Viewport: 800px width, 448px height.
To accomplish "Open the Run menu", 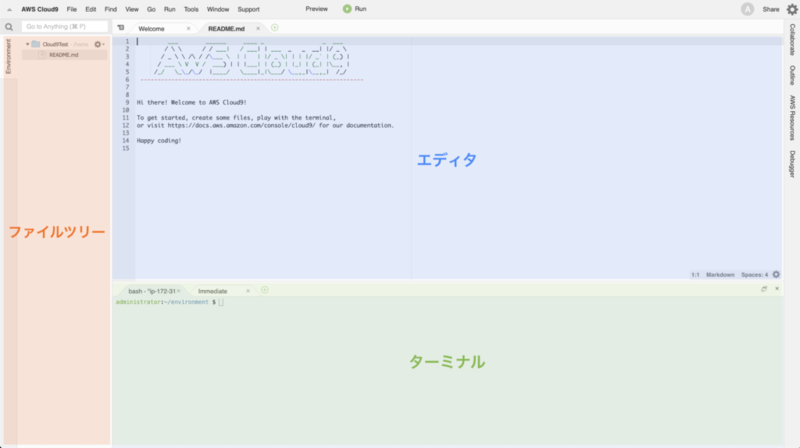I will click(x=169, y=9).
